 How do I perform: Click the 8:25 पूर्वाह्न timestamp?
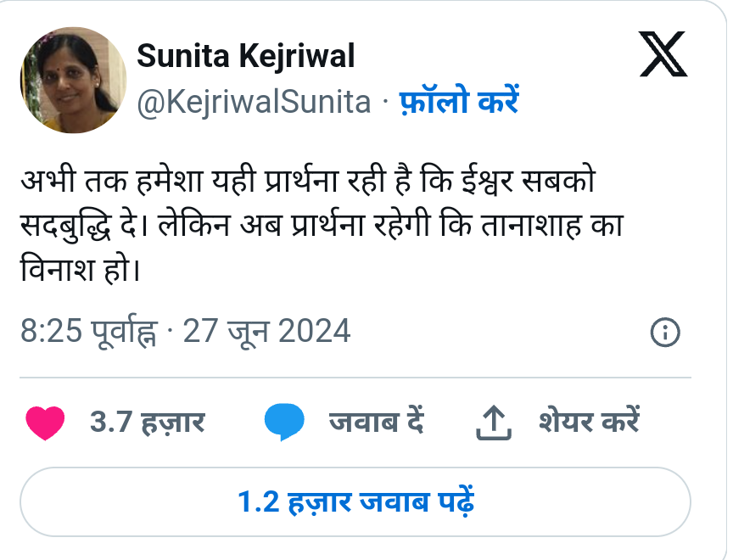[x=88, y=331]
